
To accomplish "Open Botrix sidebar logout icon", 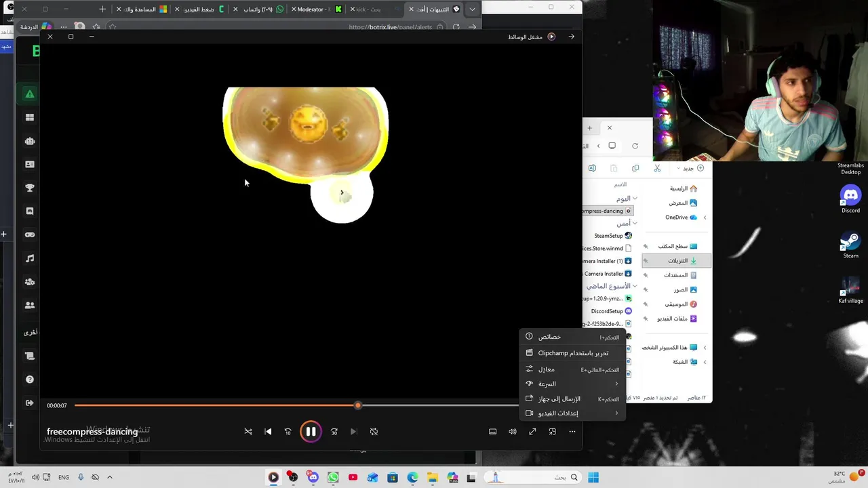I will [x=30, y=403].
